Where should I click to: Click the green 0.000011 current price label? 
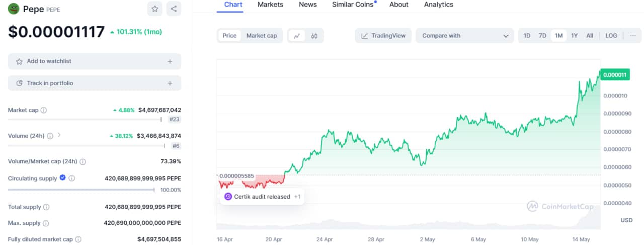[x=615, y=75]
